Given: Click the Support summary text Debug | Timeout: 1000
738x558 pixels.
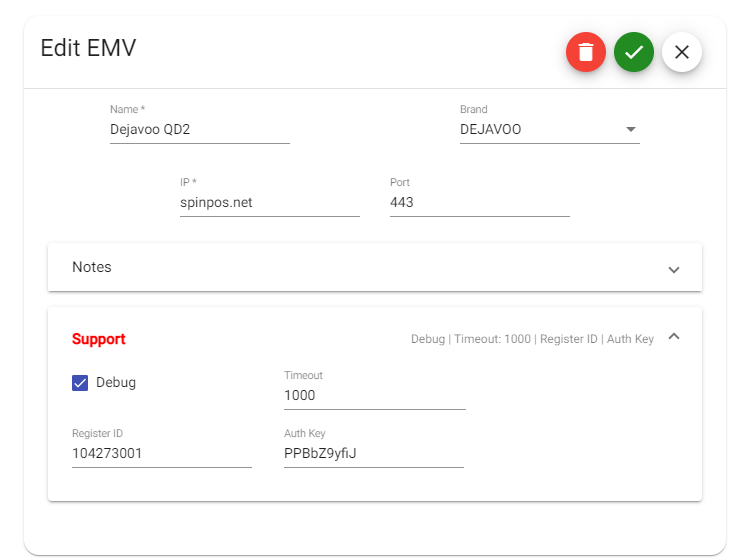Looking at the screenshot, I should (471, 339).
